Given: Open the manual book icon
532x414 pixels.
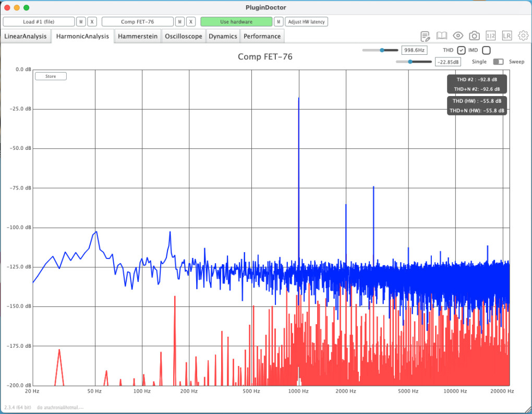Looking at the screenshot, I should click(442, 36).
